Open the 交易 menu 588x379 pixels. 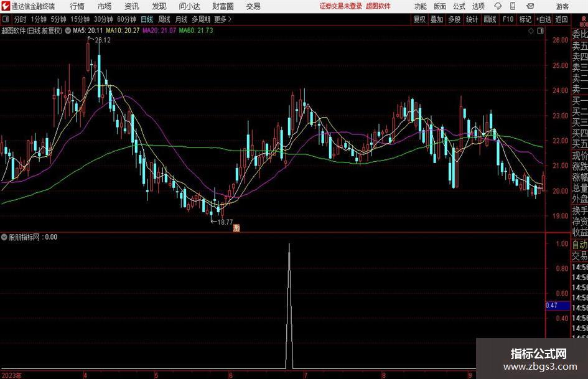253,6
